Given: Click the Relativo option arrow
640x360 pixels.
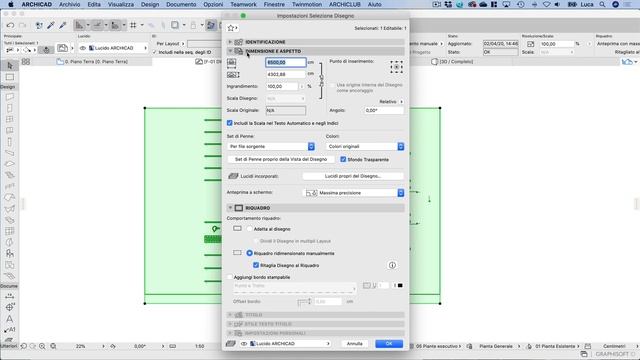Looking at the screenshot, I should (x=402, y=102).
